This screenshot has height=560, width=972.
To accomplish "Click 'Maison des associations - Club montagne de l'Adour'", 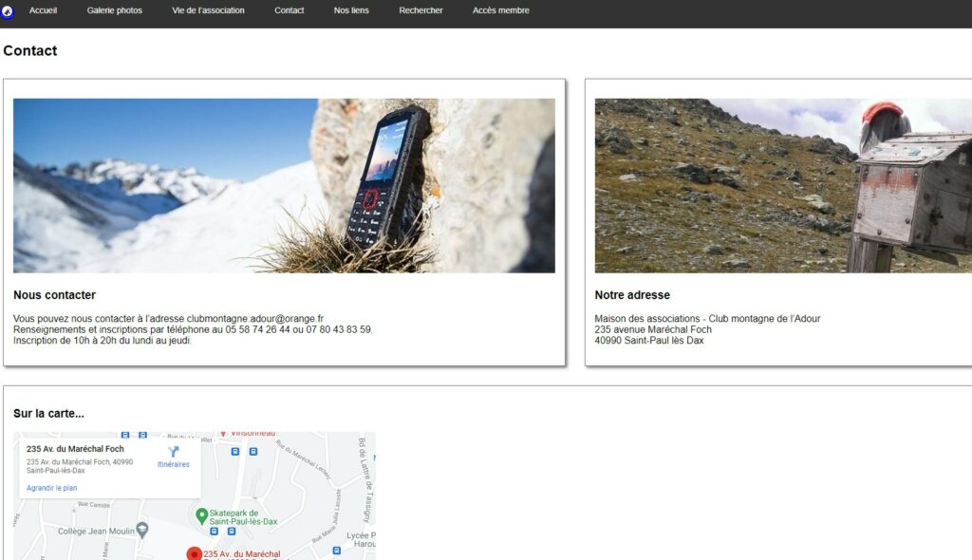I will [x=707, y=319].
